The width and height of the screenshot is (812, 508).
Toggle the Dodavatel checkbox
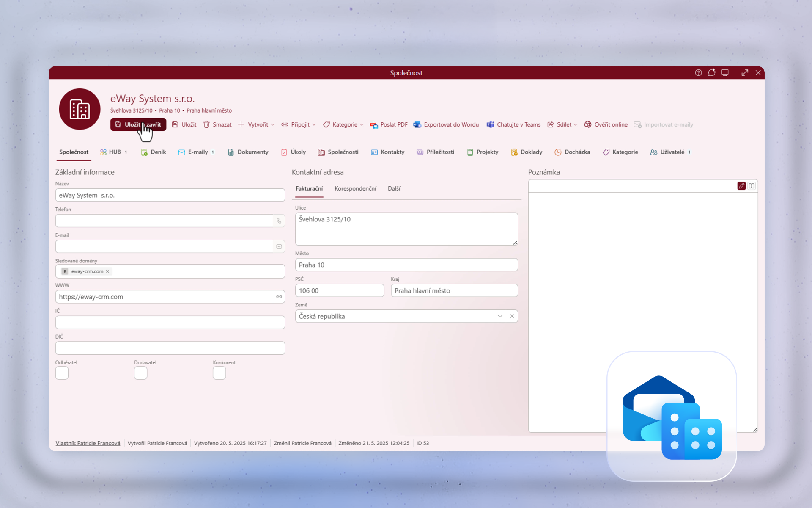point(141,373)
